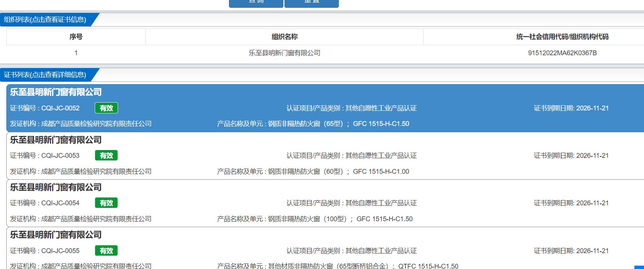Viewport: 644px width, 269px height.
Task: Click the 认证项目 text in CQI-JC-0054 card
Action: tap(352, 203)
